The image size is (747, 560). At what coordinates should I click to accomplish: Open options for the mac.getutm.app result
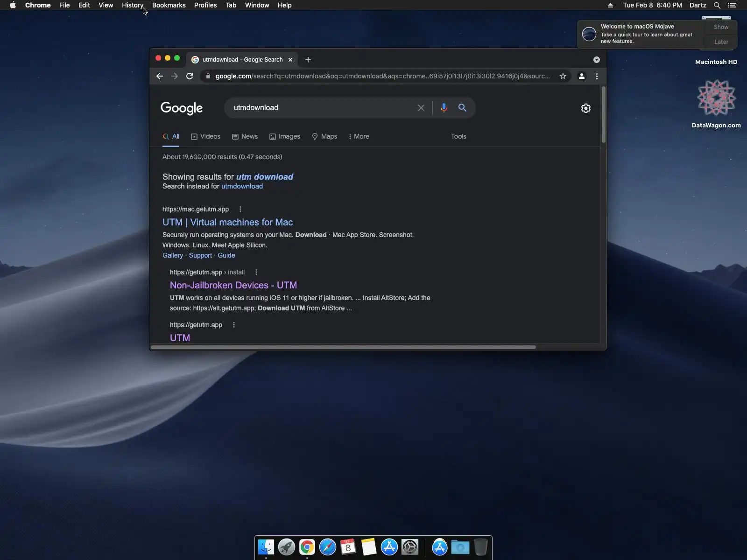click(240, 209)
